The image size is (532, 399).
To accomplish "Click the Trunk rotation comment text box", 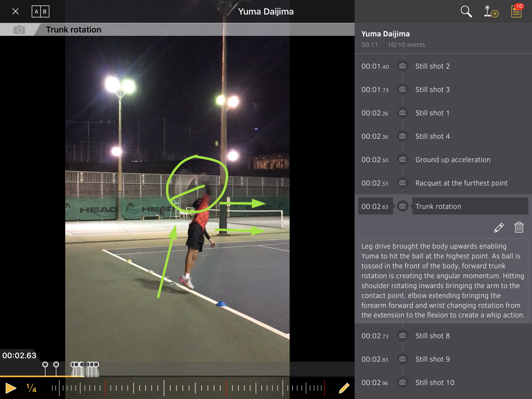I will (443, 280).
